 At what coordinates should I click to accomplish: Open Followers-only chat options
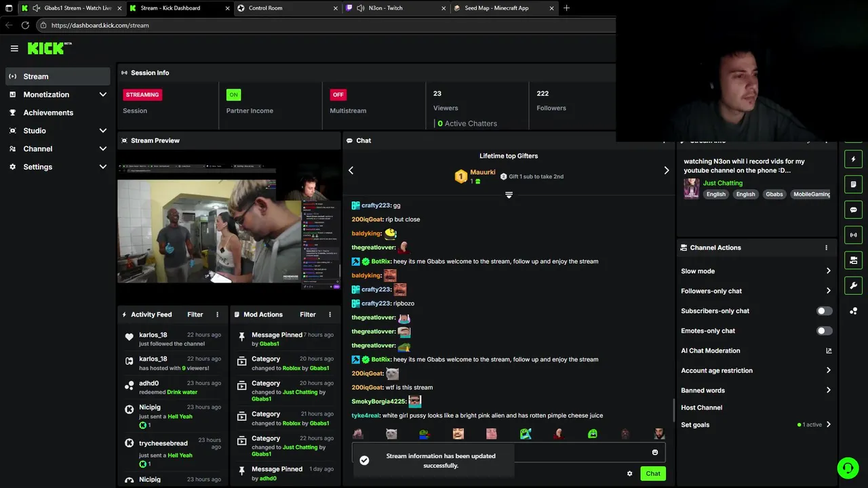pyautogui.click(x=755, y=291)
